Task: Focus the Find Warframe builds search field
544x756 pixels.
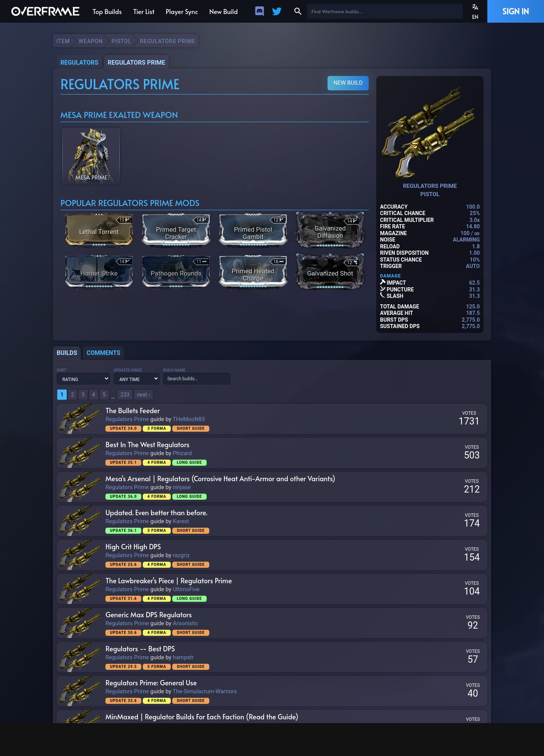Action: tap(385, 11)
